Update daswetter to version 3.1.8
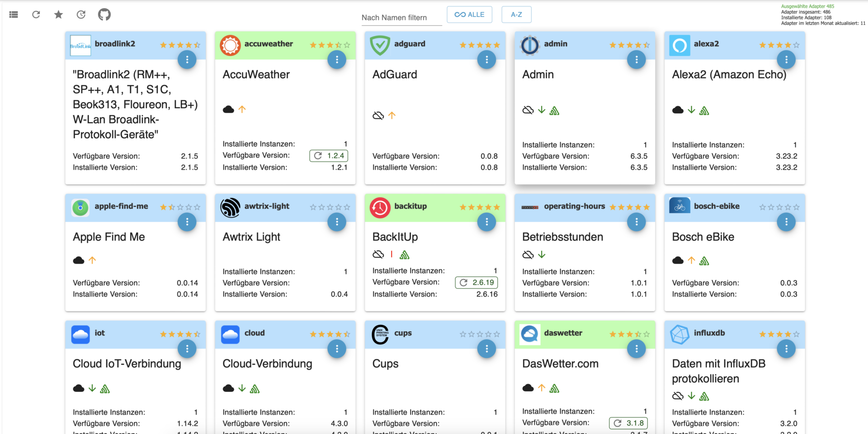This screenshot has height=434, width=868. pyautogui.click(x=628, y=423)
